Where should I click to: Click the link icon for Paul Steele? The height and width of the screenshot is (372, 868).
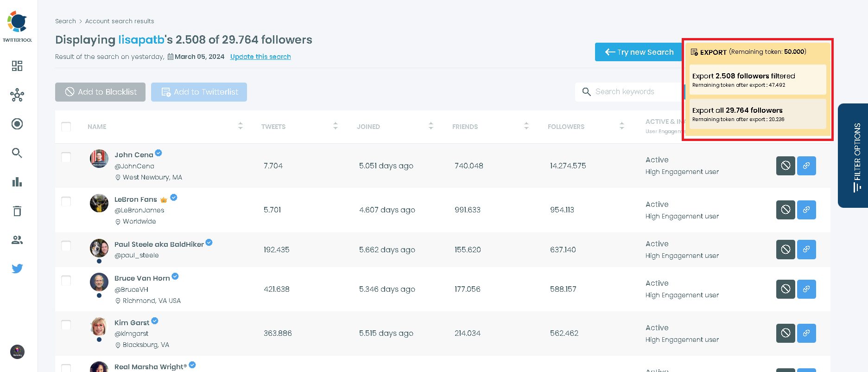(806, 250)
